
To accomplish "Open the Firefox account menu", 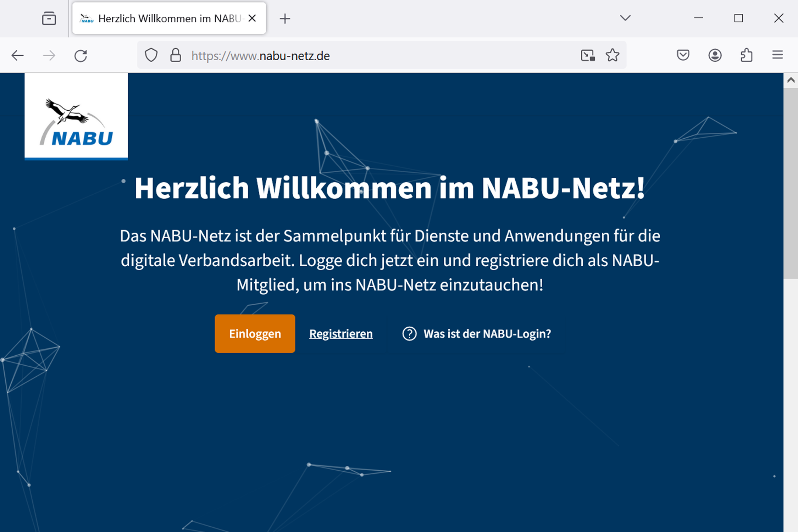I will click(x=715, y=55).
